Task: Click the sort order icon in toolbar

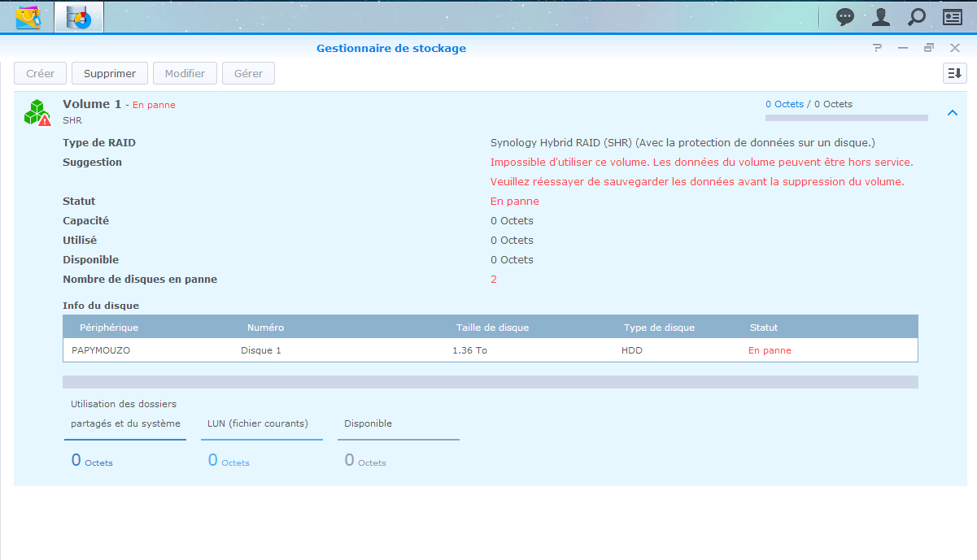Action: tap(954, 73)
